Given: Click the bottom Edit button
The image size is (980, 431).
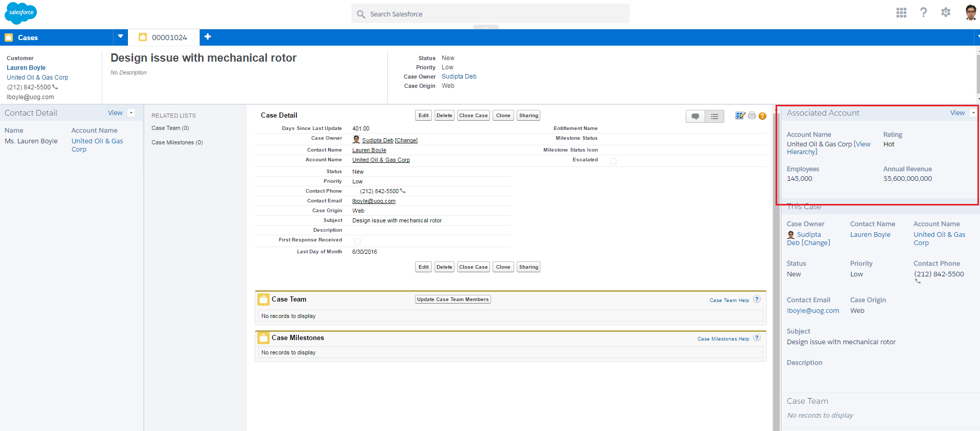Looking at the screenshot, I should pyautogui.click(x=423, y=267).
